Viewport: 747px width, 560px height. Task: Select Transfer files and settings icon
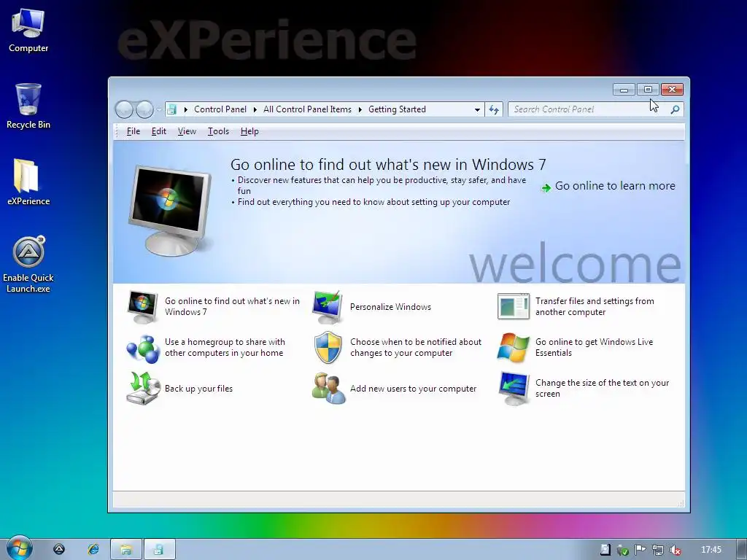click(x=513, y=306)
